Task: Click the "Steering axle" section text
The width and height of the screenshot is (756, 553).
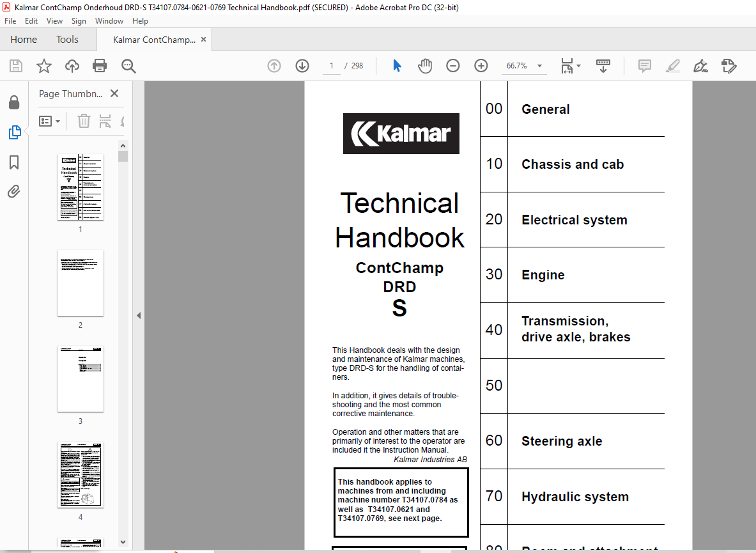Action: (562, 441)
